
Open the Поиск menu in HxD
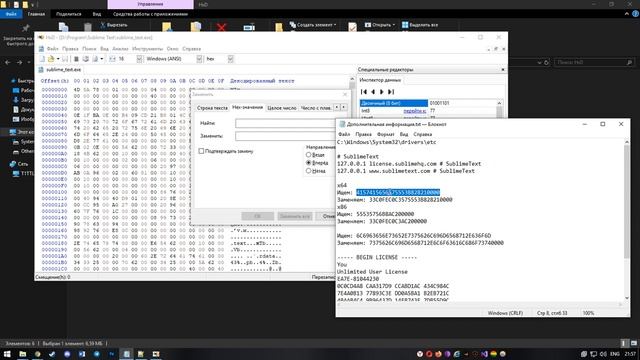point(89,49)
